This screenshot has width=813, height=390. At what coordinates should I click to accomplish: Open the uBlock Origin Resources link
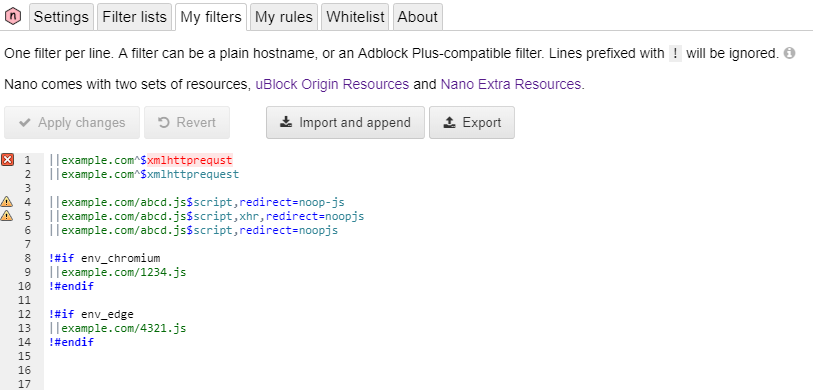(x=332, y=84)
